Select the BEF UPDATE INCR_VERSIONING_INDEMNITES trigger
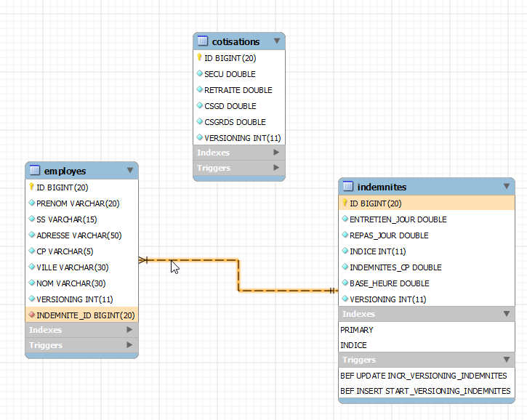This screenshot has height=420, width=527. [x=424, y=376]
